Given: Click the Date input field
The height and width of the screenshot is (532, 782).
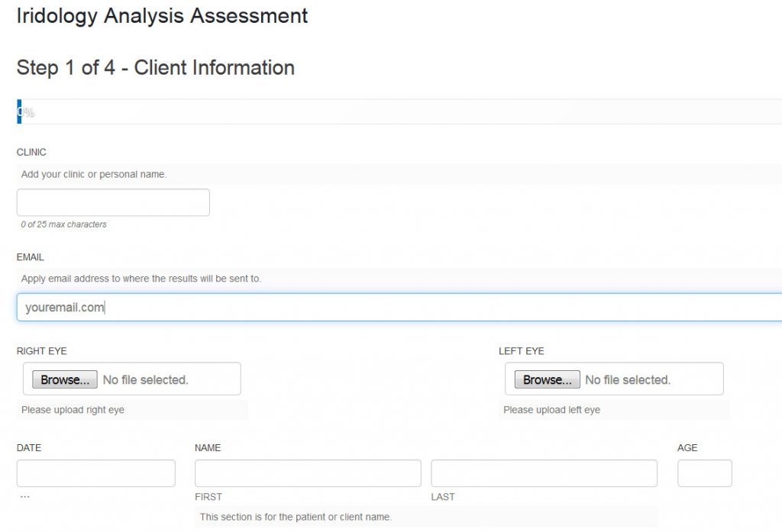Looking at the screenshot, I should pos(95,473).
